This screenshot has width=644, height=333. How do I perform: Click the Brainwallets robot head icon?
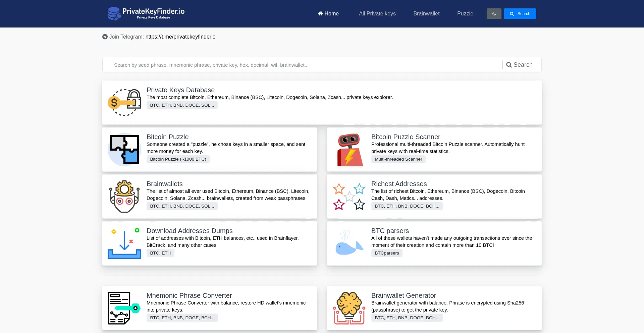(124, 196)
